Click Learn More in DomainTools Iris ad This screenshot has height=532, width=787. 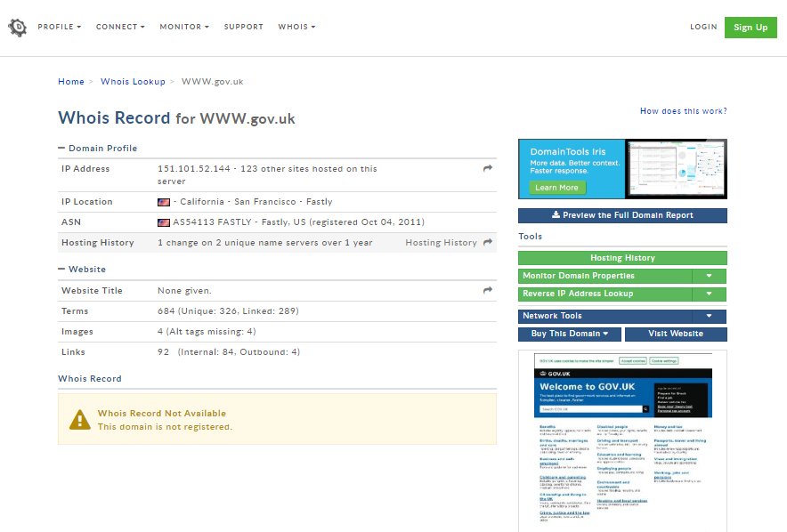(556, 188)
